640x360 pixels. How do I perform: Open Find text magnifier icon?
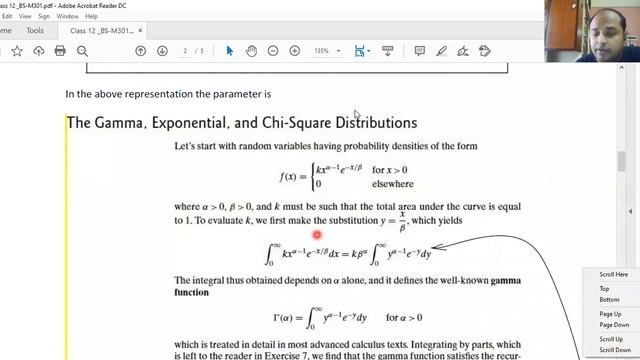pyautogui.click(x=82, y=51)
